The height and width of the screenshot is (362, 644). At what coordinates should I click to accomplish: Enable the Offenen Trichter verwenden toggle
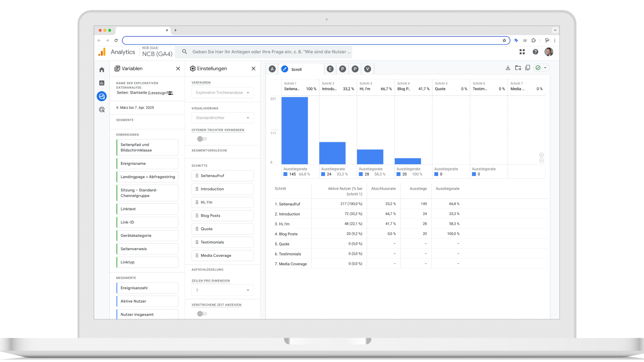(x=202, y=139)
